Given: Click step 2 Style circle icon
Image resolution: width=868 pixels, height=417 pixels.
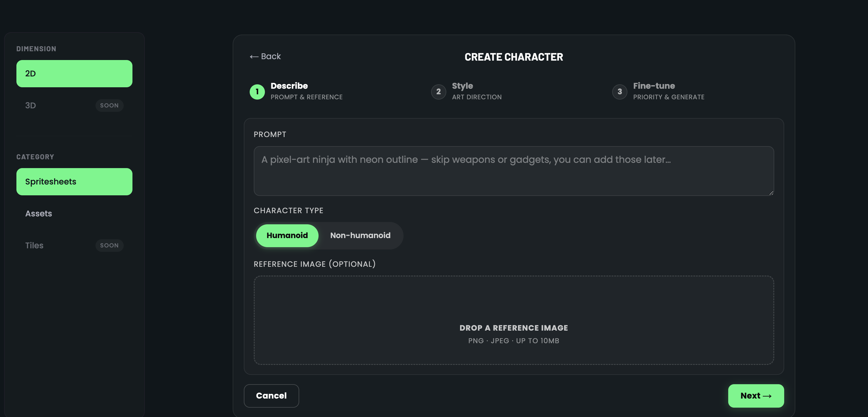Looking at the screenshot, I should coord(438,92).
